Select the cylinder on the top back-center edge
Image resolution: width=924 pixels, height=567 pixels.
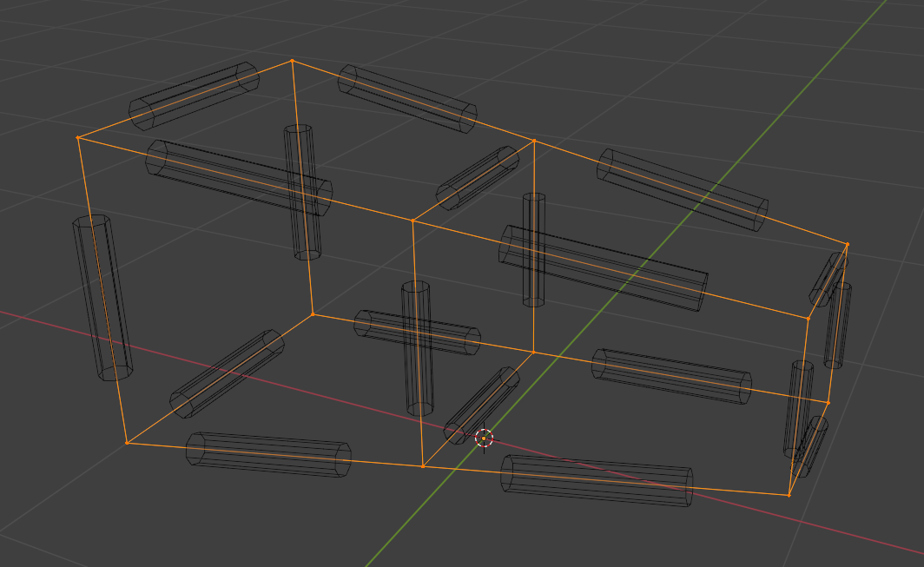point(407,99)
